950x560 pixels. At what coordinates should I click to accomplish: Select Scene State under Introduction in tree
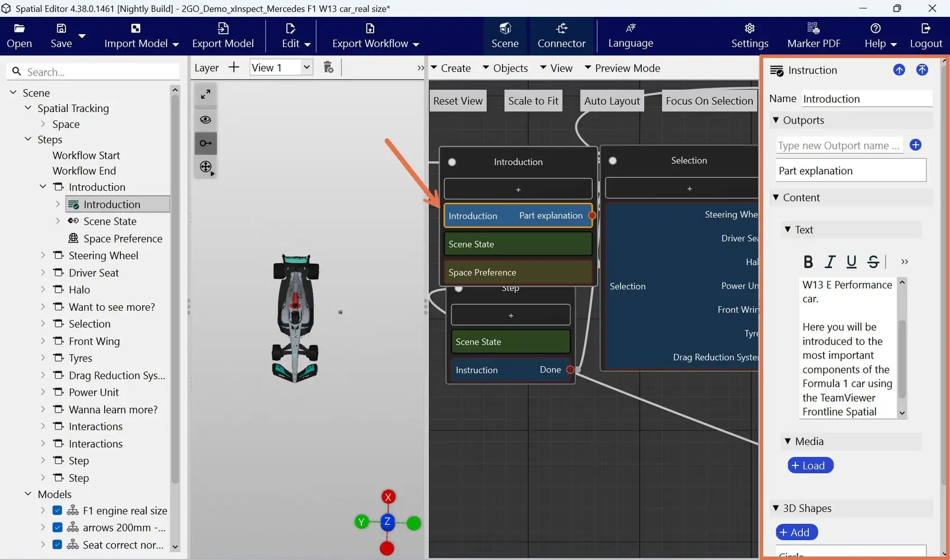110,221
